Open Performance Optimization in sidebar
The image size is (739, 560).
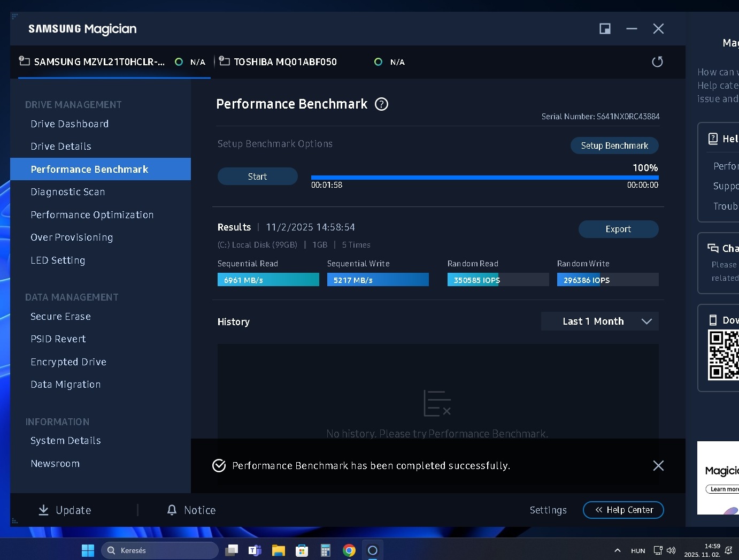tap(92, 215)
